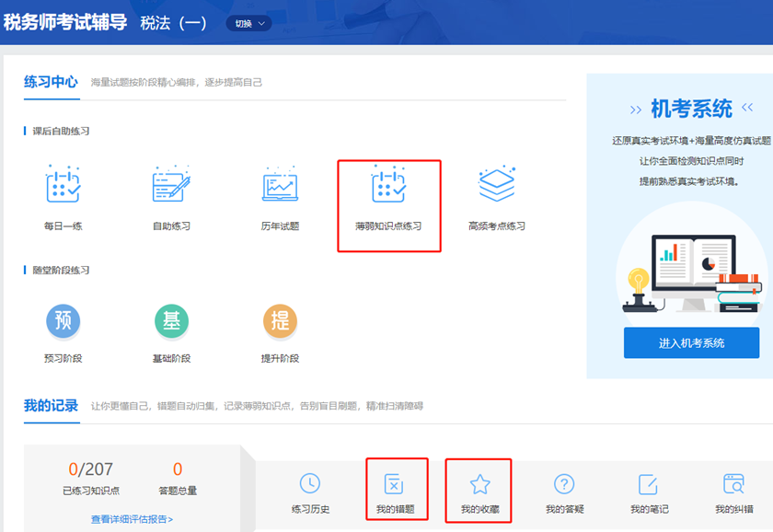Image resolution: width=773 pixels, height=532 pixels.
Task: Switch to the 我的记录 tab heading
Action: tap(51, 406)
